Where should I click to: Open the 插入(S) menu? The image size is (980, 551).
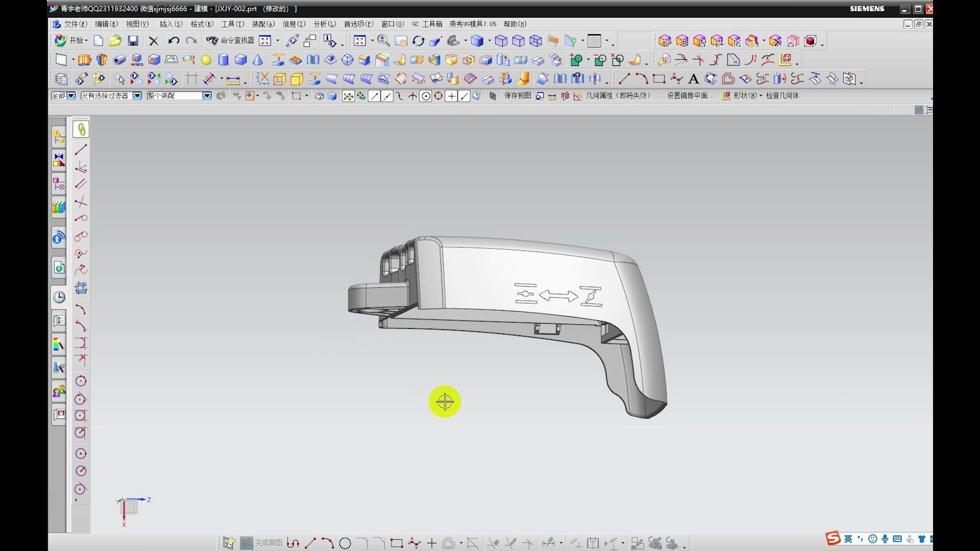170,24
